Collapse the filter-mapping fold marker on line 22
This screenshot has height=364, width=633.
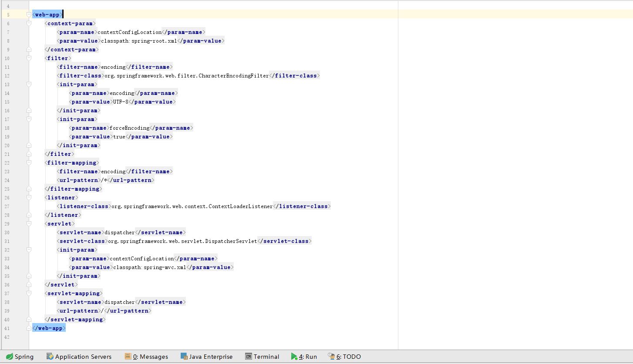[29, 163]
